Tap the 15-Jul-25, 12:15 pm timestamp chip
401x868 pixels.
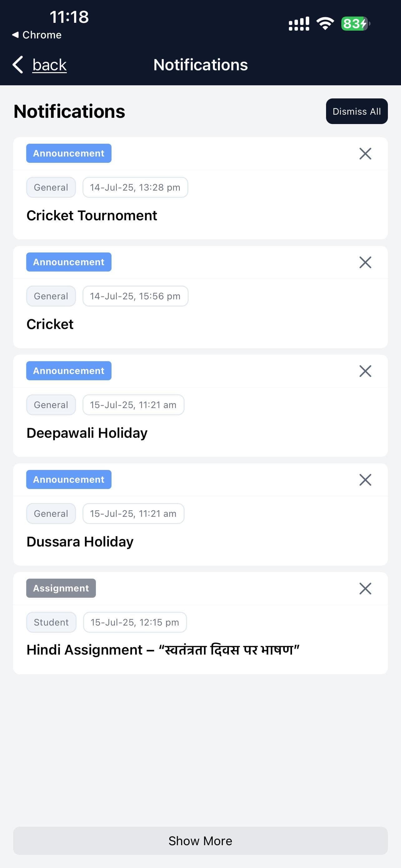[x=135, y=622]
